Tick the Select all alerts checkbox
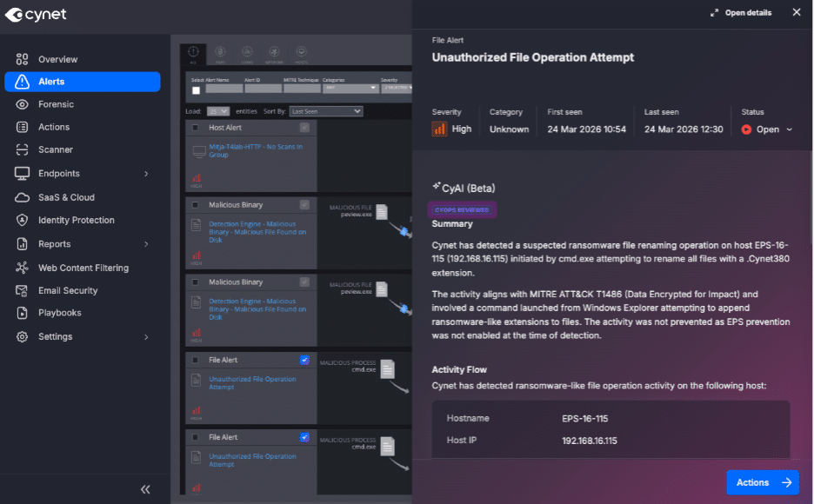 (x=196, y=90)
